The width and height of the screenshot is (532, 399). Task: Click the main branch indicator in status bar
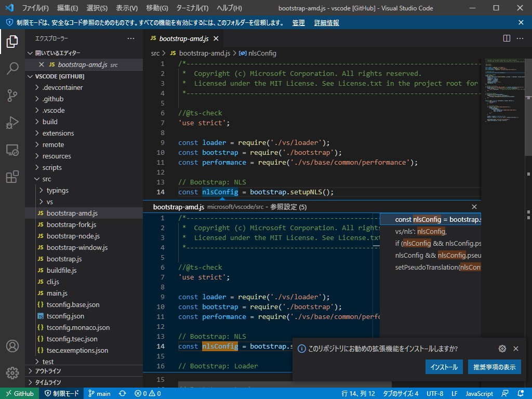(x=99, y=393)
